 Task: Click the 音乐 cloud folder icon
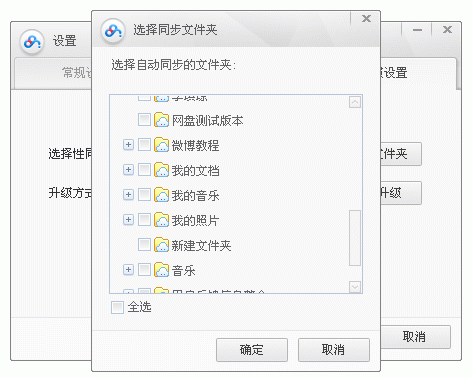click(162, 270)
